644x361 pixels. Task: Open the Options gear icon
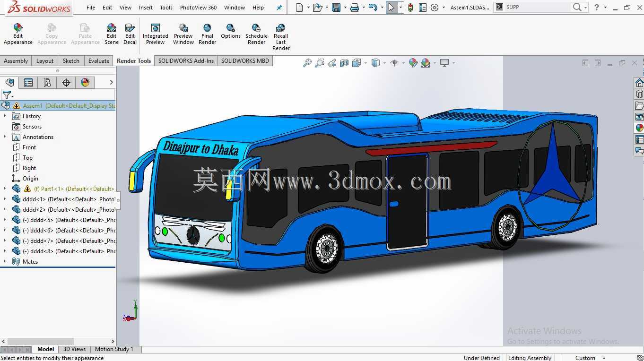click(435, 8)
